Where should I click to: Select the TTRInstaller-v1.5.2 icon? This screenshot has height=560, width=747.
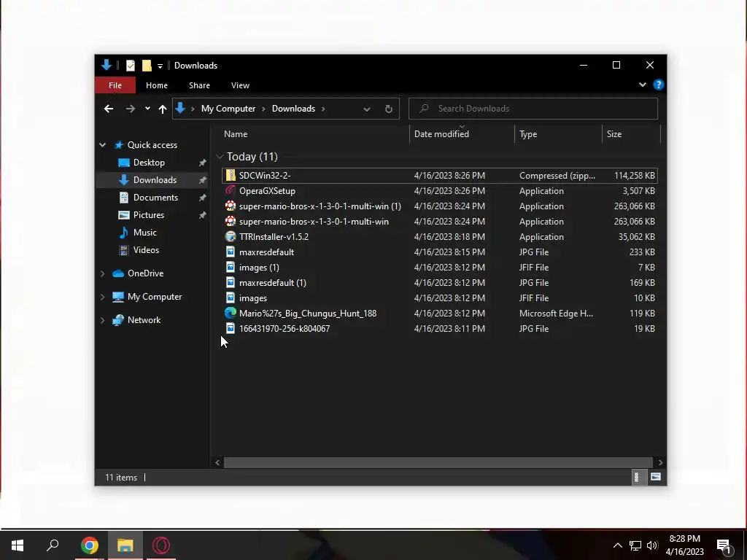point(231,236)
